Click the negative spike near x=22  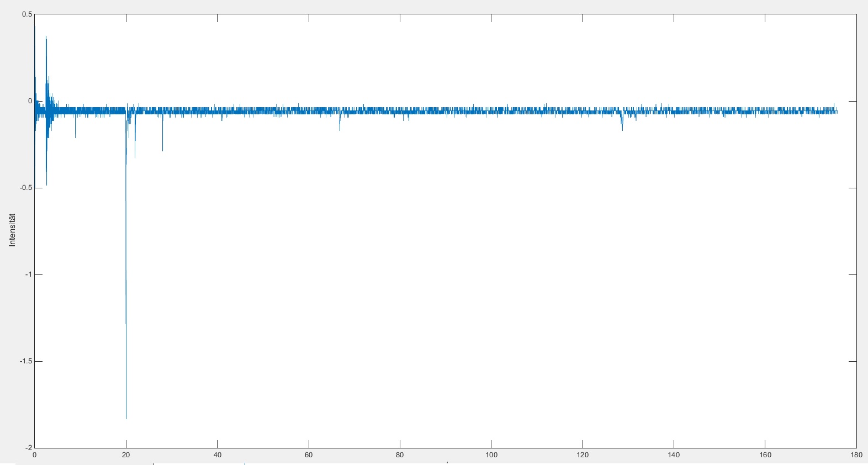pos(135,156)
